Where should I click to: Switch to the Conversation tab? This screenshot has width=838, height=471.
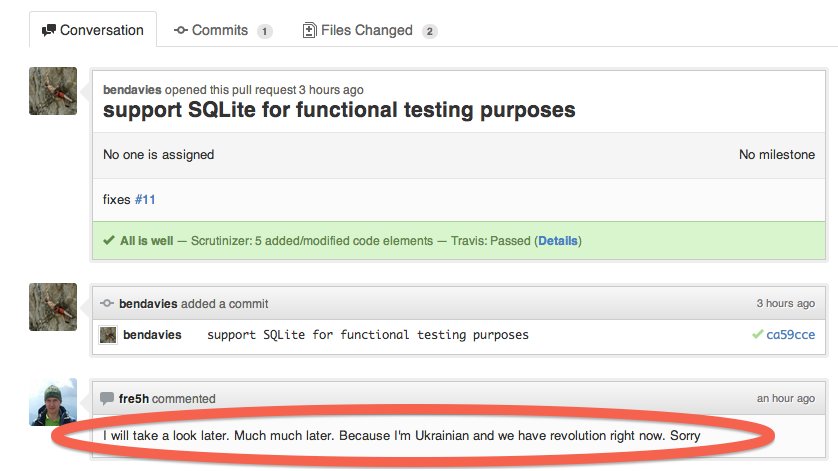point(93,30)
